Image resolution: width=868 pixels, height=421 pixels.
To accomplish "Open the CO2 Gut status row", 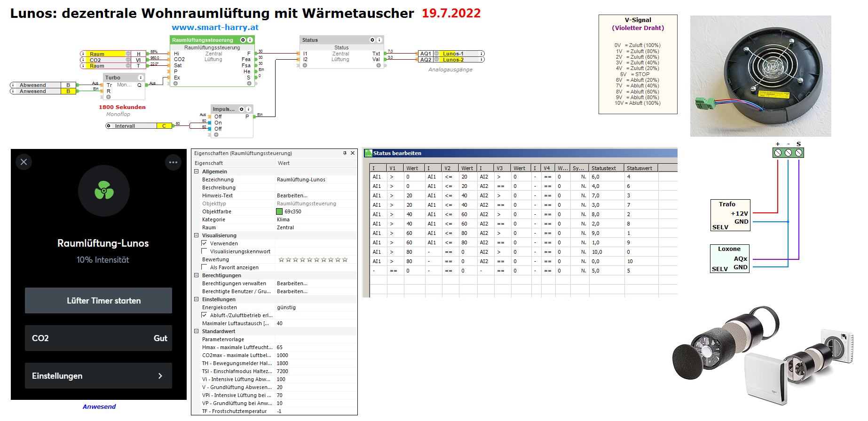I will click(x=98, y=338).
